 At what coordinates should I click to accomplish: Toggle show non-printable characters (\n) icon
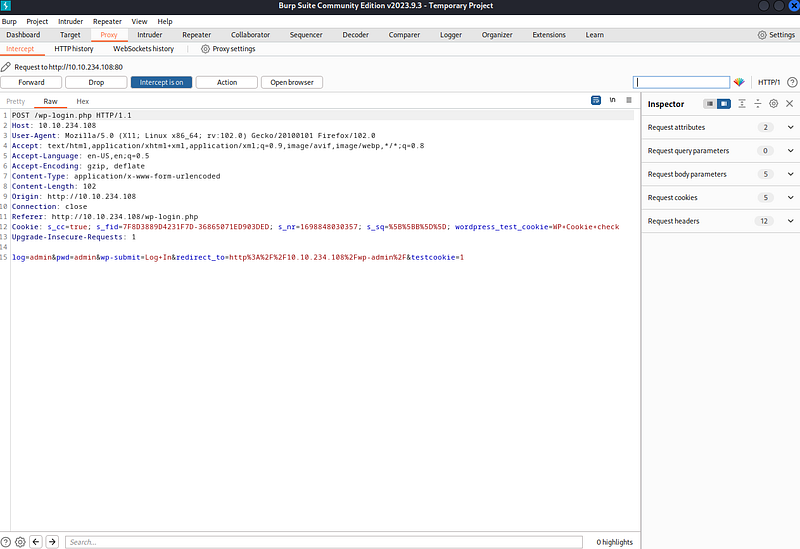point(612,101)
